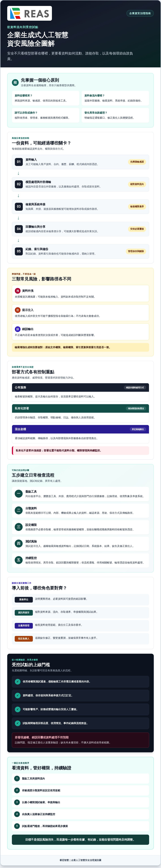Click the 確認供應商處理方式 label
This screenshot has width=161, height=868.
135,387
